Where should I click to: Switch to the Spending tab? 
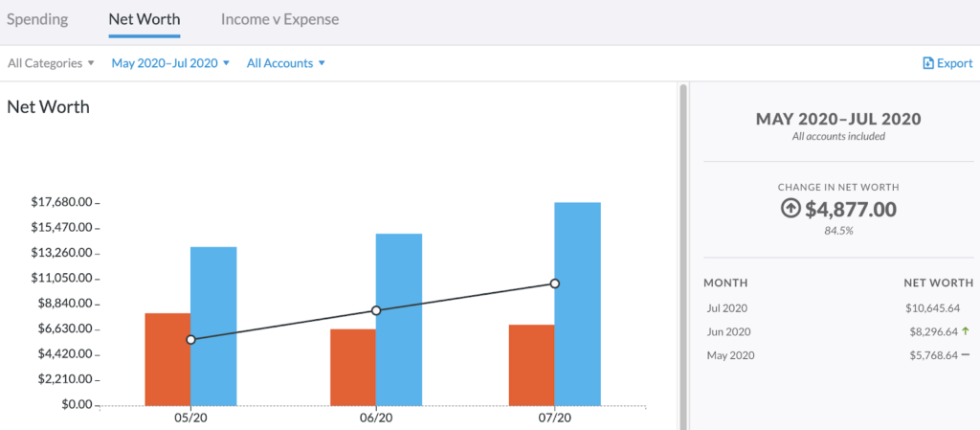coord(37,19)
